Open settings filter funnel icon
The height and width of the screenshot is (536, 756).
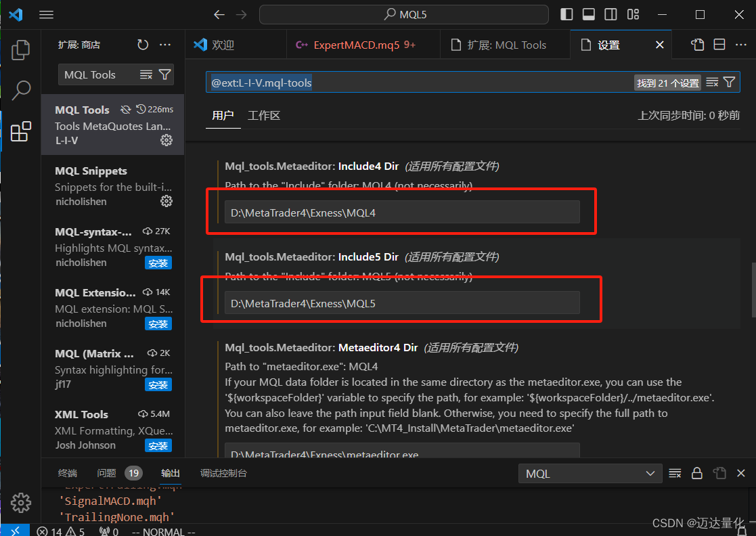(x=730, y=83)
